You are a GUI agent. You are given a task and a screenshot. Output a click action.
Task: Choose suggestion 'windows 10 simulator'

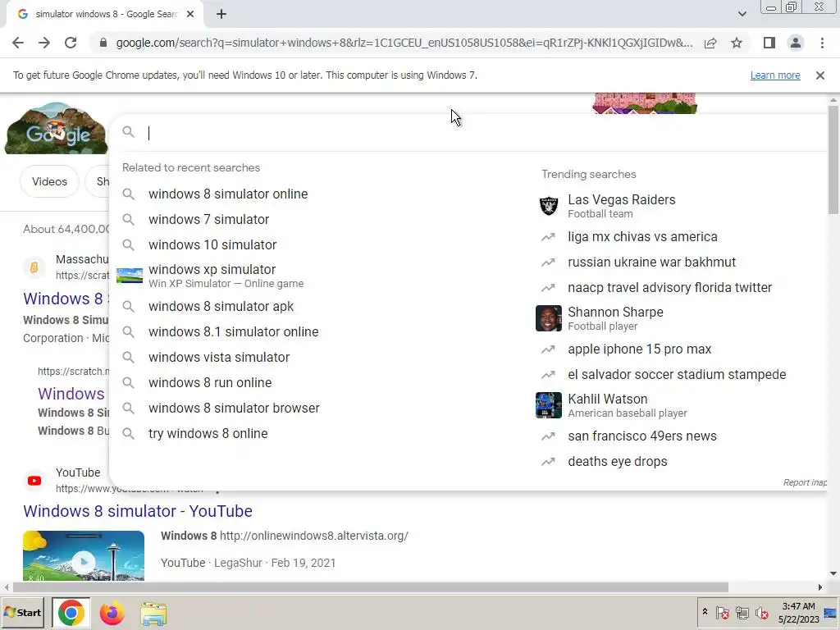tap(212, 244)
